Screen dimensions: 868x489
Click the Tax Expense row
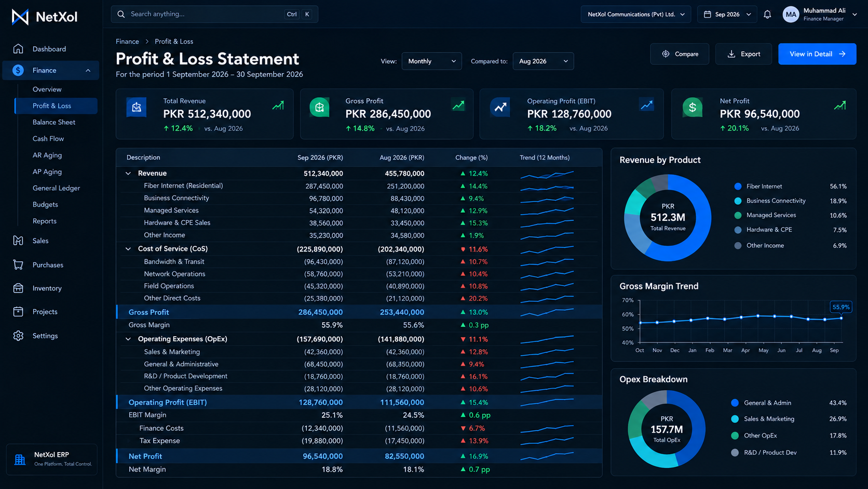359,441
